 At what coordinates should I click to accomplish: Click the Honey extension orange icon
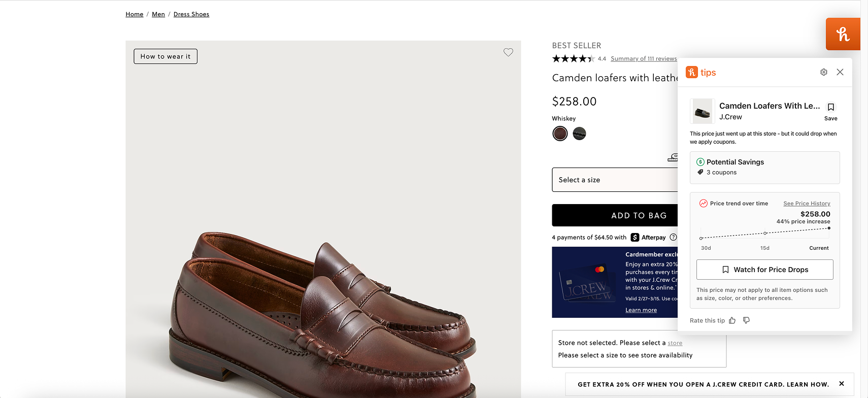pos(843,34)
